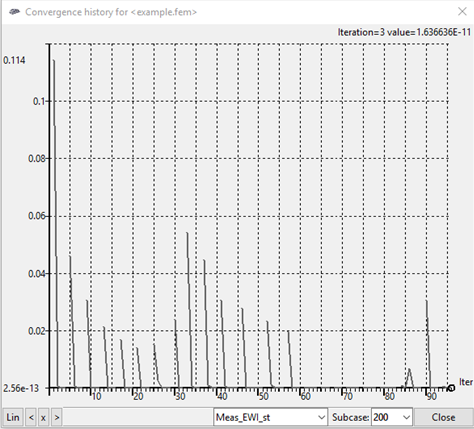Expand the Subcase dropdown arrow

[x=406, y=417]
